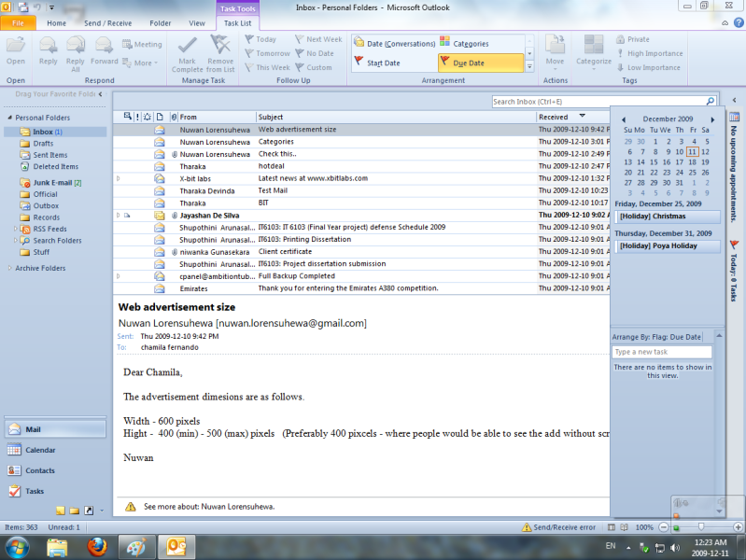Open the Poya Holiday appointment
This screenshot has width=746, height=560.
[x=668, y=246]
